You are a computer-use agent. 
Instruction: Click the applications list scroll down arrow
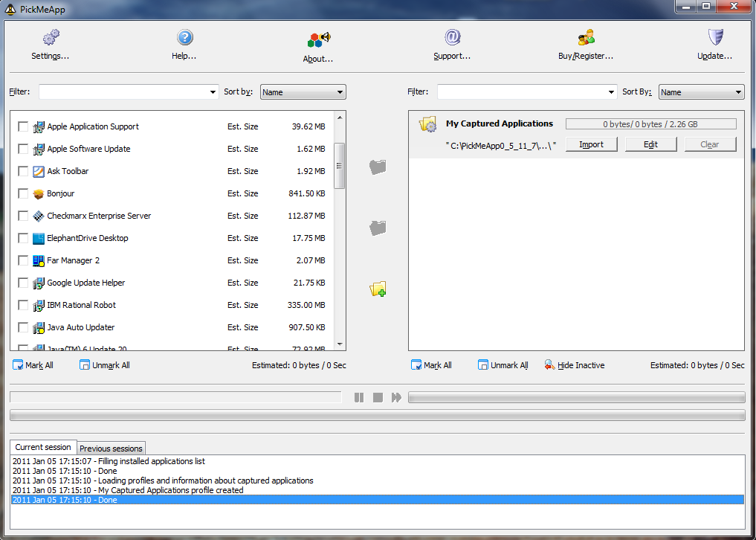pos(340,344)
